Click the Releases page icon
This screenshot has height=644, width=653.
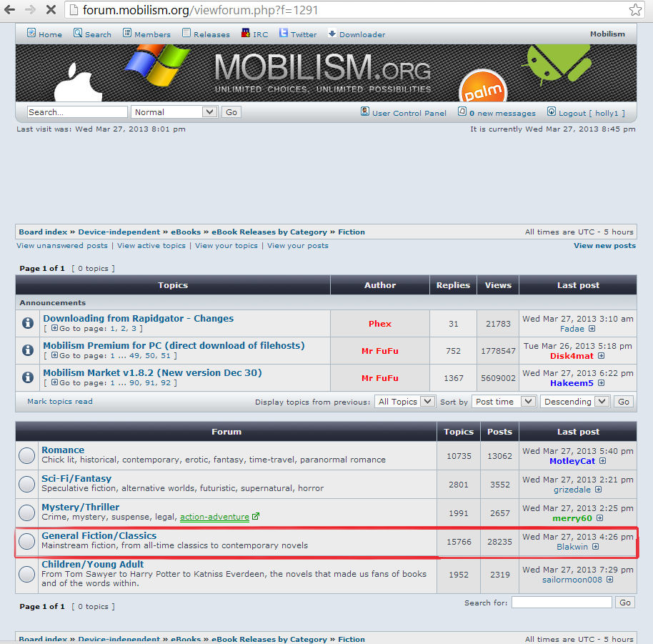[x=186, y=33]
